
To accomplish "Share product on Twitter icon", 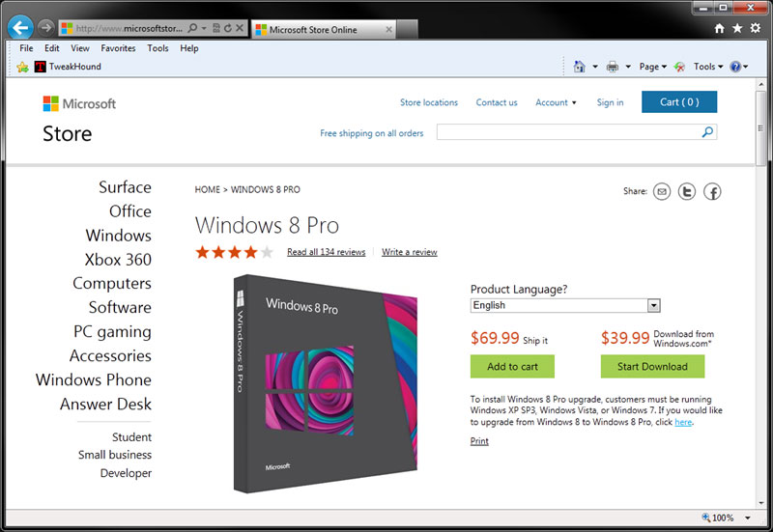I will (x=687, y=191).
